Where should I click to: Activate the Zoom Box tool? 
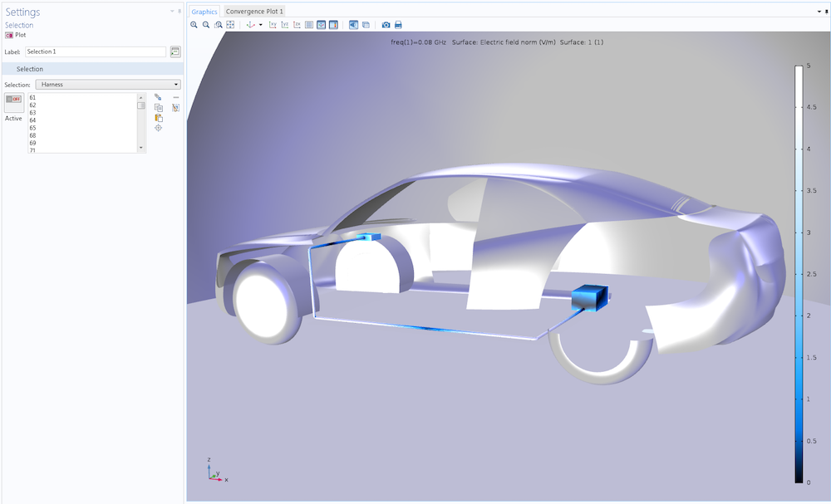point(219,25)
